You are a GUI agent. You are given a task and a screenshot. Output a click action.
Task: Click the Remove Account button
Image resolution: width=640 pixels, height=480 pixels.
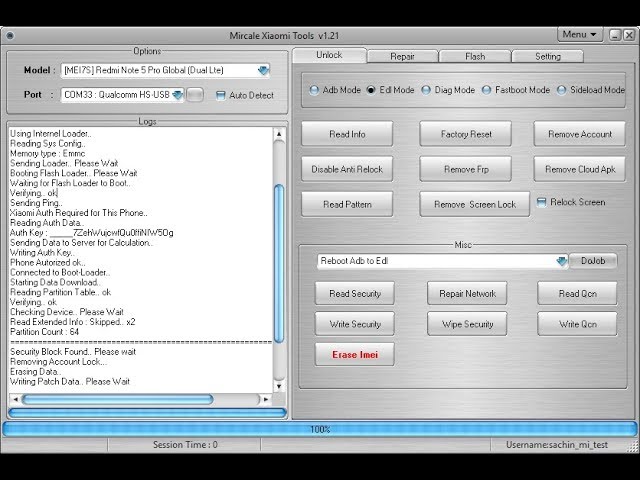pyautogui.click(x=580, y=134)
